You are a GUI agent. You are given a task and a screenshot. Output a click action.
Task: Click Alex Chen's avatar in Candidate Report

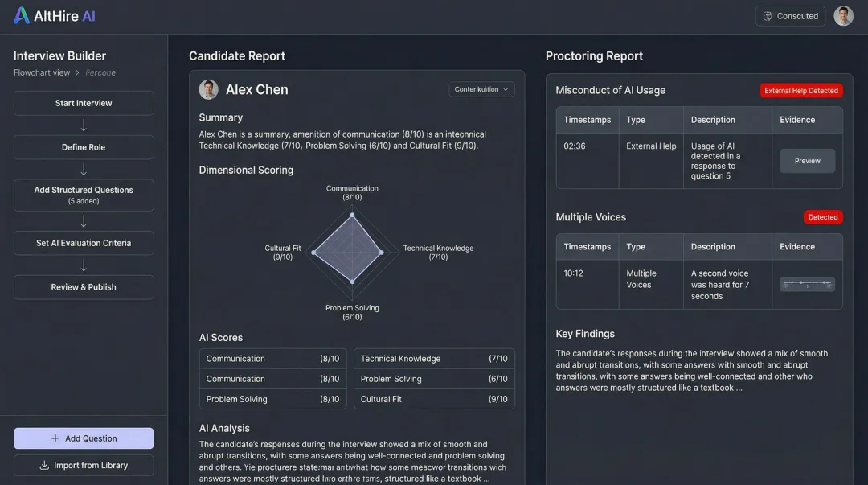pos(207,89)
